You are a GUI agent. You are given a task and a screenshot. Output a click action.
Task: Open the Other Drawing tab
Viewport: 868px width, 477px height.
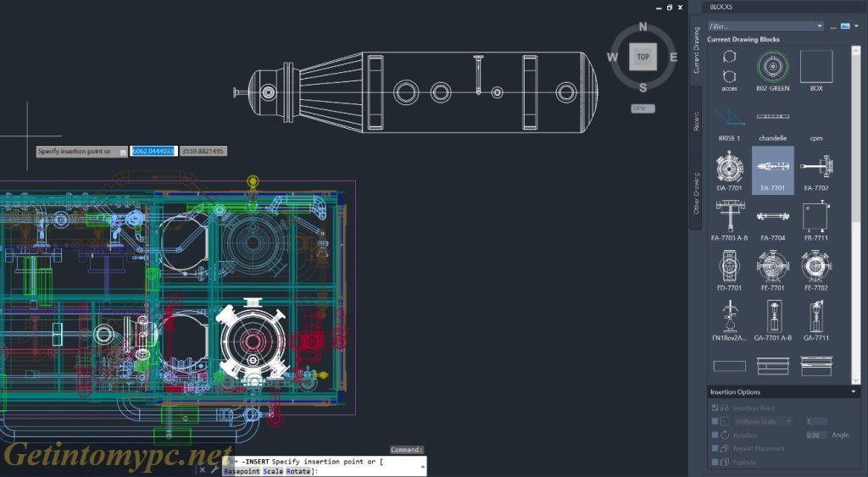click(x=696, y=193)
